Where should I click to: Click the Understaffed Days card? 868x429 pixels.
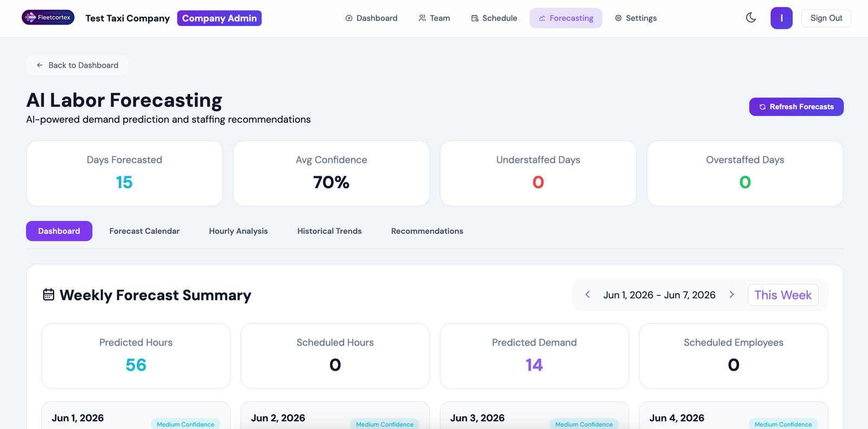[x=538, y=174]
